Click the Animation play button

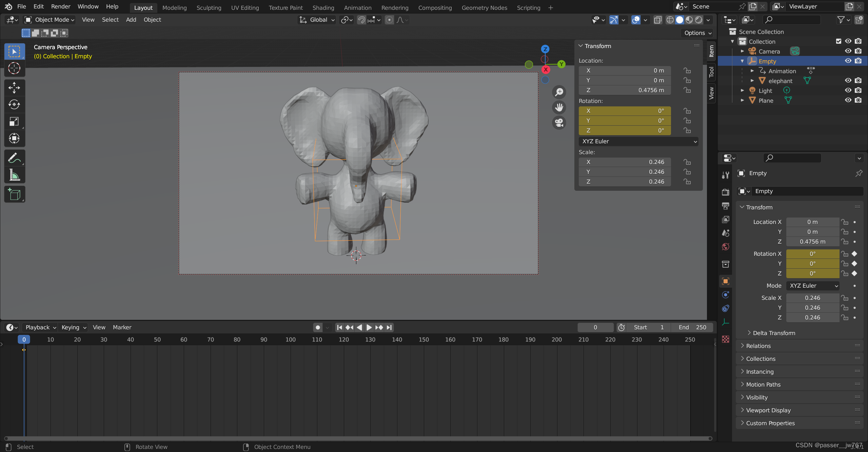pos(368,327)
